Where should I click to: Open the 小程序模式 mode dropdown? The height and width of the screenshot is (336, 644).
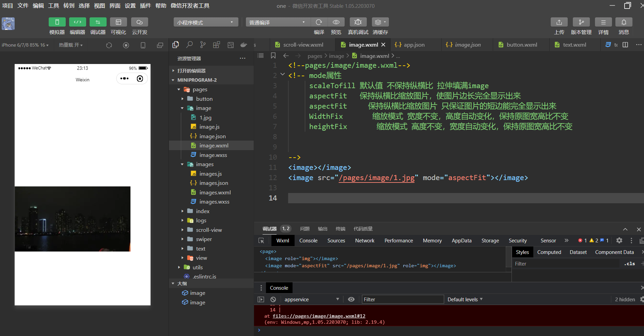tap(205, 22)
